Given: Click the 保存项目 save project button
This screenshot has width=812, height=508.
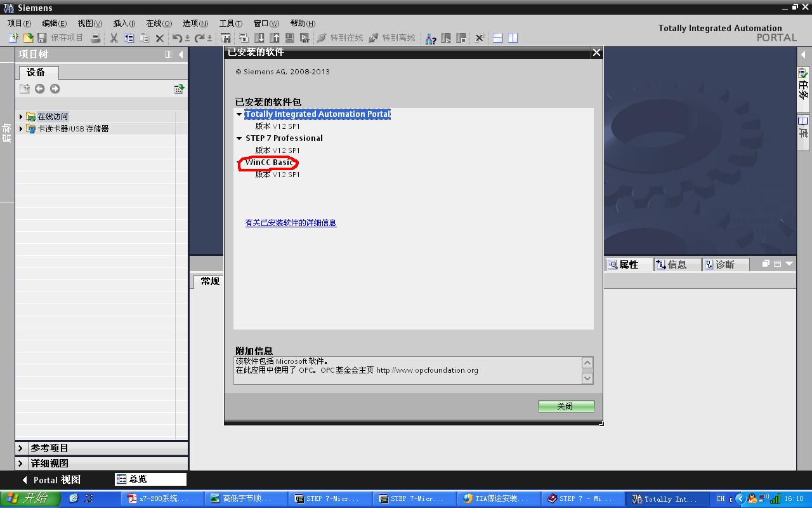Looking at the screenshot, I should point(60,38).
